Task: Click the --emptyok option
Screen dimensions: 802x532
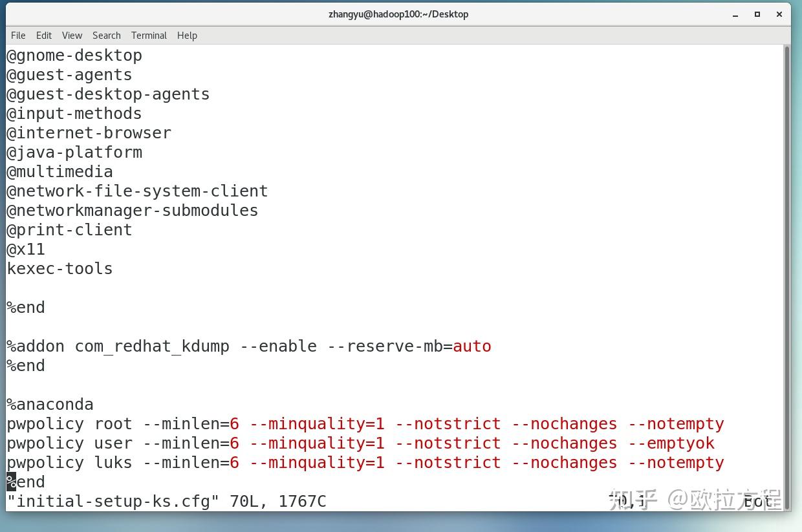Action: (x=671, y=443)
